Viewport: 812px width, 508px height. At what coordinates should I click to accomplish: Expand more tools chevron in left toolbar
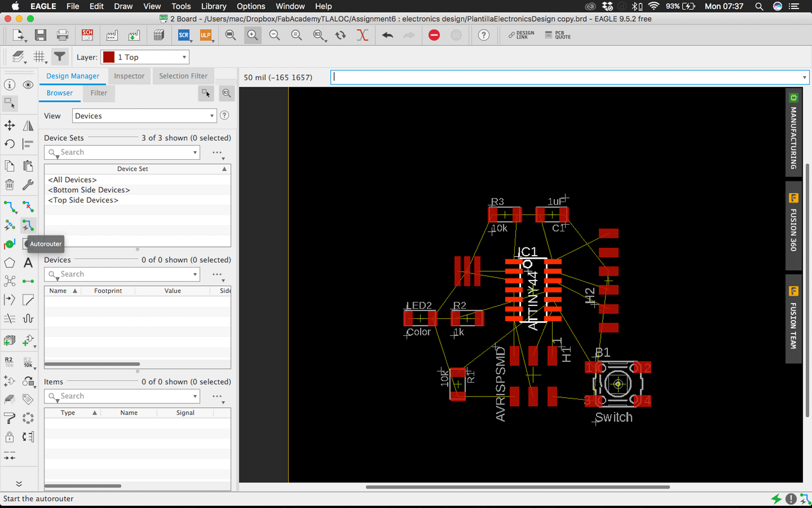[x=19, y=484]
